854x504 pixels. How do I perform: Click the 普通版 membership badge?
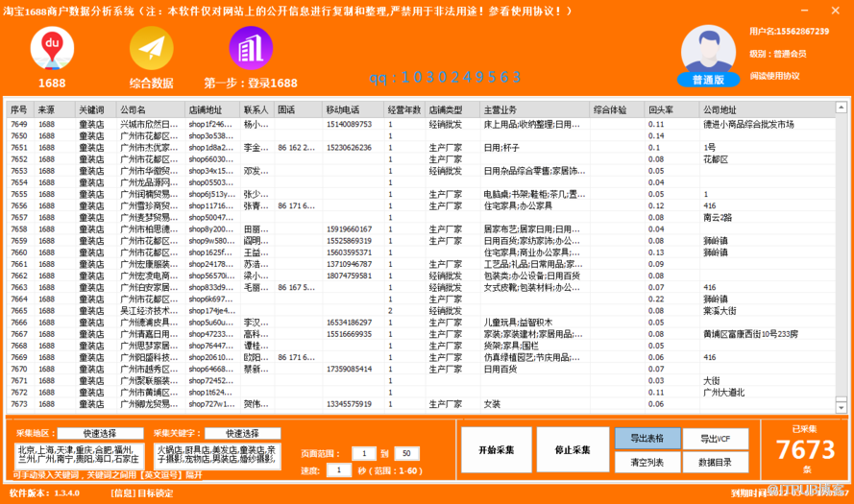click(x=709, y=80)
